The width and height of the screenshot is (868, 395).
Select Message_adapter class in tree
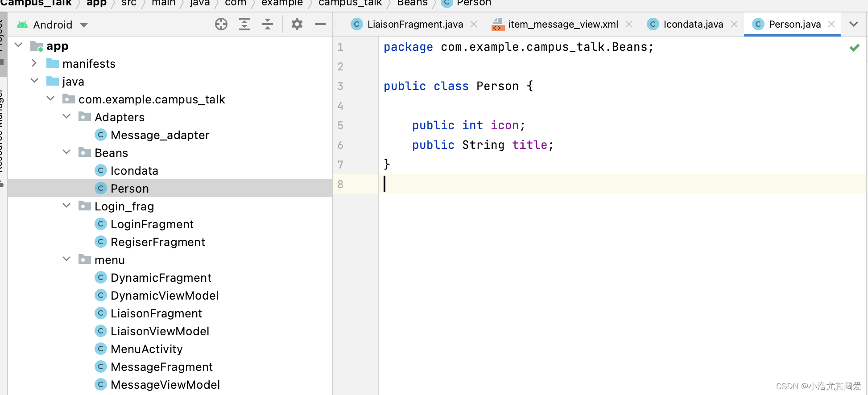point(160,135)
